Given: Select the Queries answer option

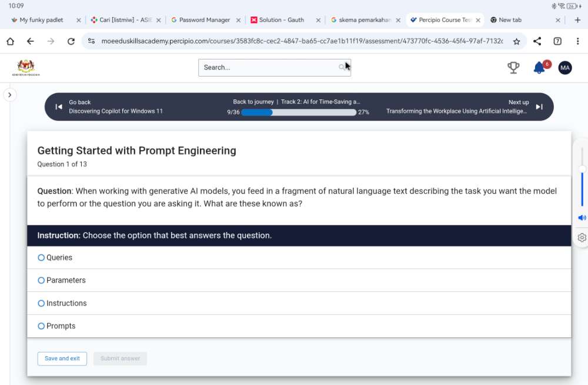Looking at the screenshot, I should (41, 258).
